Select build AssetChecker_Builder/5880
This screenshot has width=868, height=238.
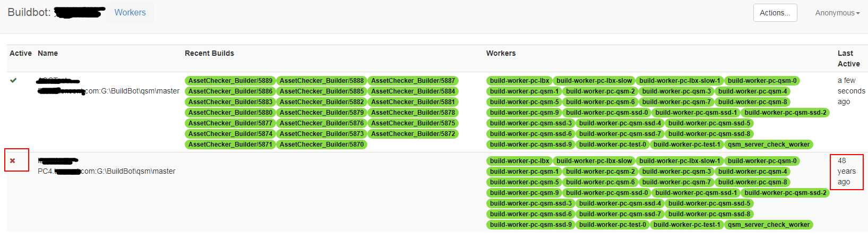(x=230, y=113)
